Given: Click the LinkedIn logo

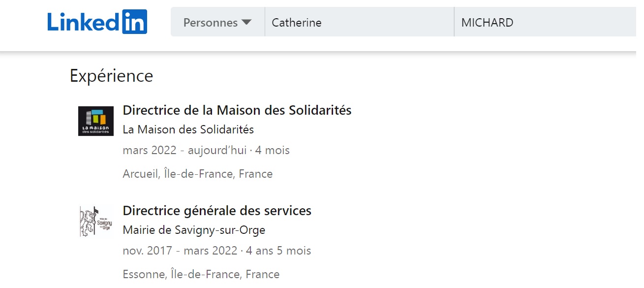Looking at the screenshot, I should tap(97, 22).
